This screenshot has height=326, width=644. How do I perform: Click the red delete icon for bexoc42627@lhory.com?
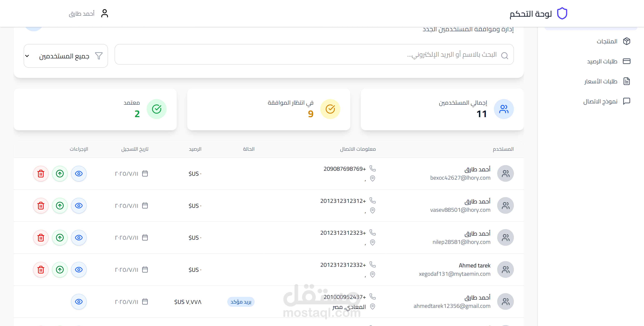coord(41,173)
